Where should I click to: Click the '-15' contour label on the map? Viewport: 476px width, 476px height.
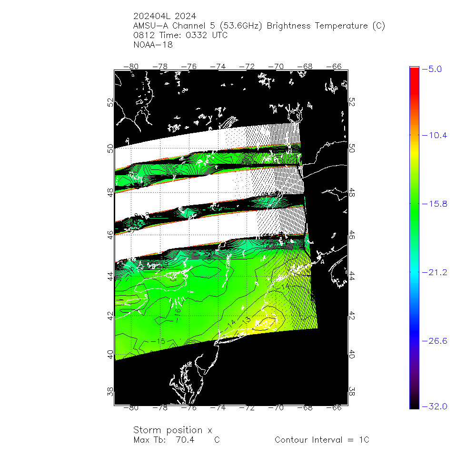pyautogui.click(x=158, y=341)
